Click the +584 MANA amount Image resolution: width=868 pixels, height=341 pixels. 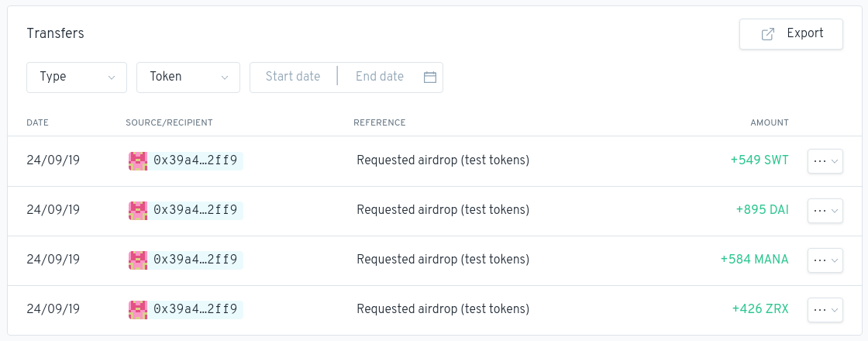[x=754, y=260]
